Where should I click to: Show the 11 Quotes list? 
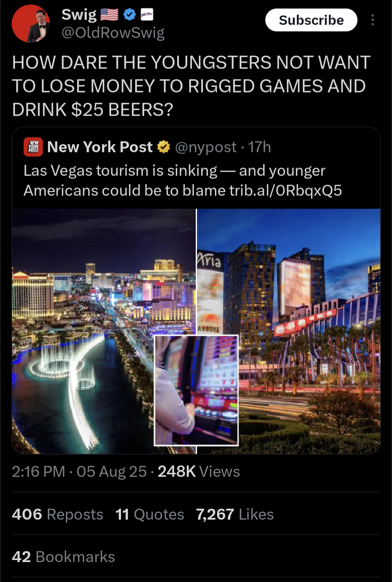150,515
